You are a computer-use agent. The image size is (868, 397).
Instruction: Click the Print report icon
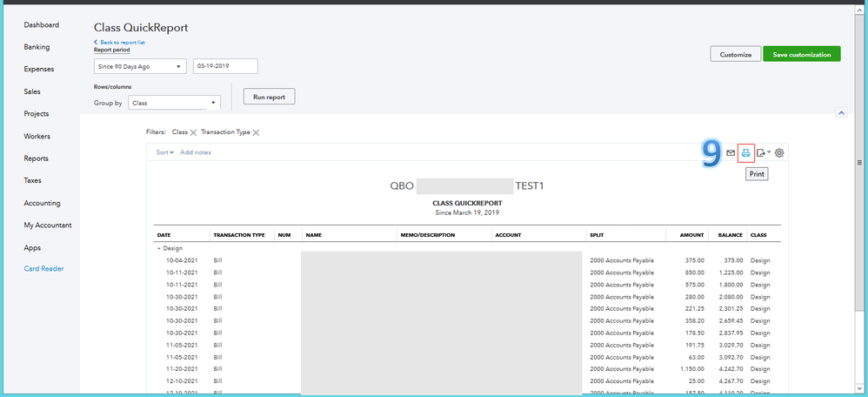coord(745,153)
